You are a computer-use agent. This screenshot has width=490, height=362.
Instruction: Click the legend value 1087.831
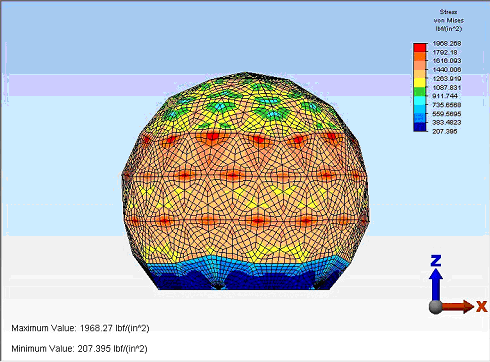pos(447,87)
